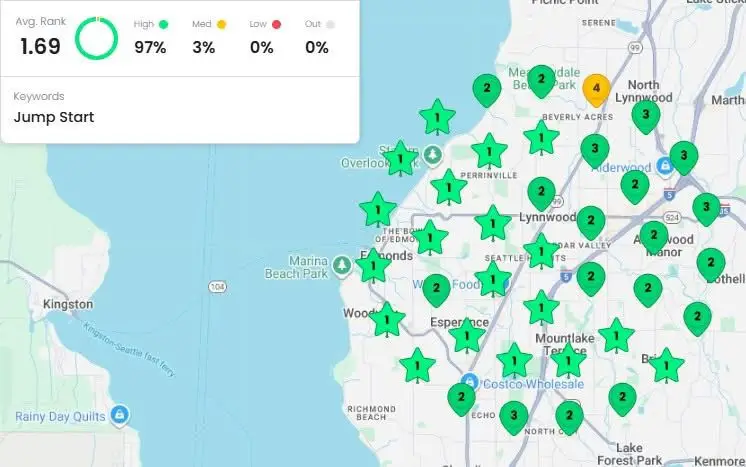Click the 3% Med percentage value
The image size is (746, 467).
[204, 48]
